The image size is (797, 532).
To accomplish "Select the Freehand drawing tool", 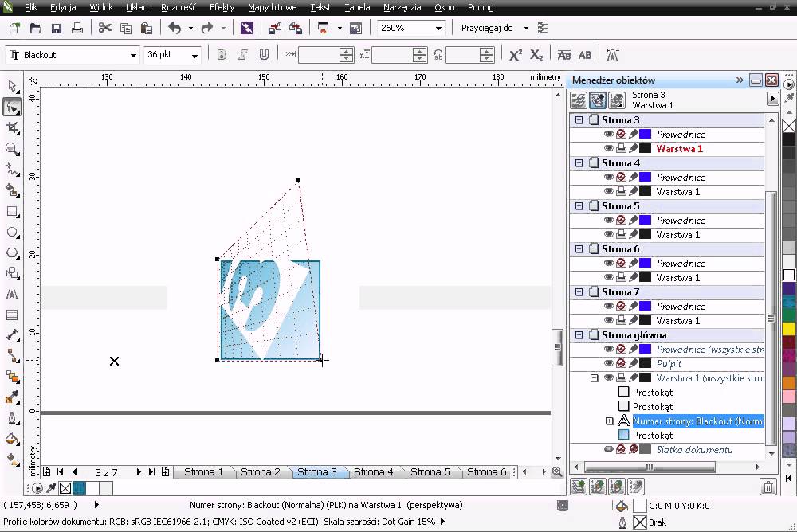I will click(x=12, y=170).
